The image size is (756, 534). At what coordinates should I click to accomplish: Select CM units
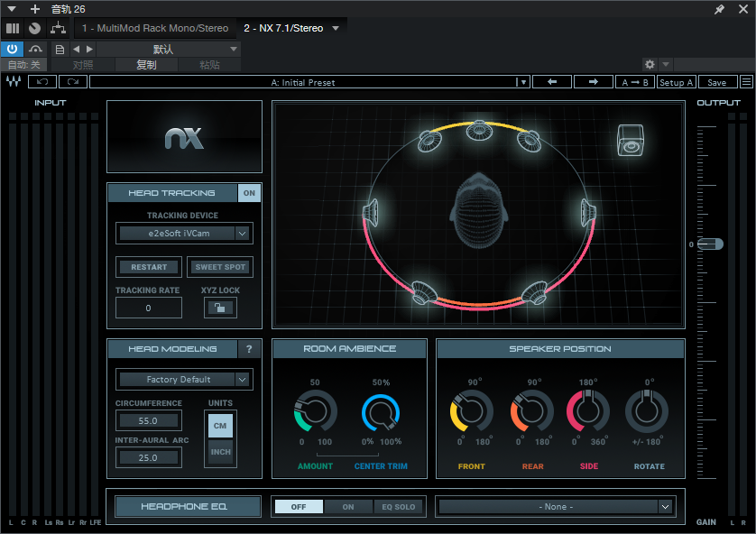(x=220, y=426)
